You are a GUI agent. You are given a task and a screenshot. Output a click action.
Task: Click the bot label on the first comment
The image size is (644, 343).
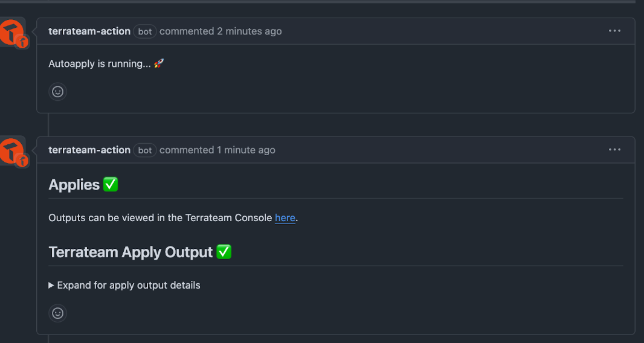(x=144, y=31)
